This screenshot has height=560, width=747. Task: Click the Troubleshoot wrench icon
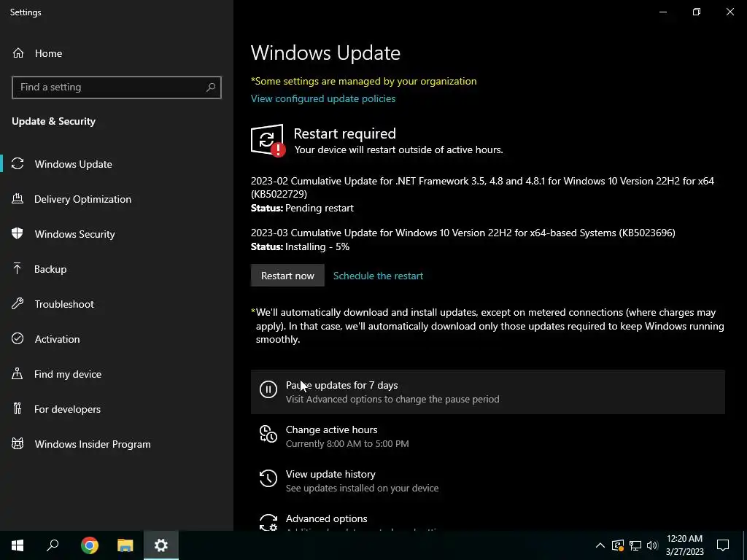coord(18,304)
